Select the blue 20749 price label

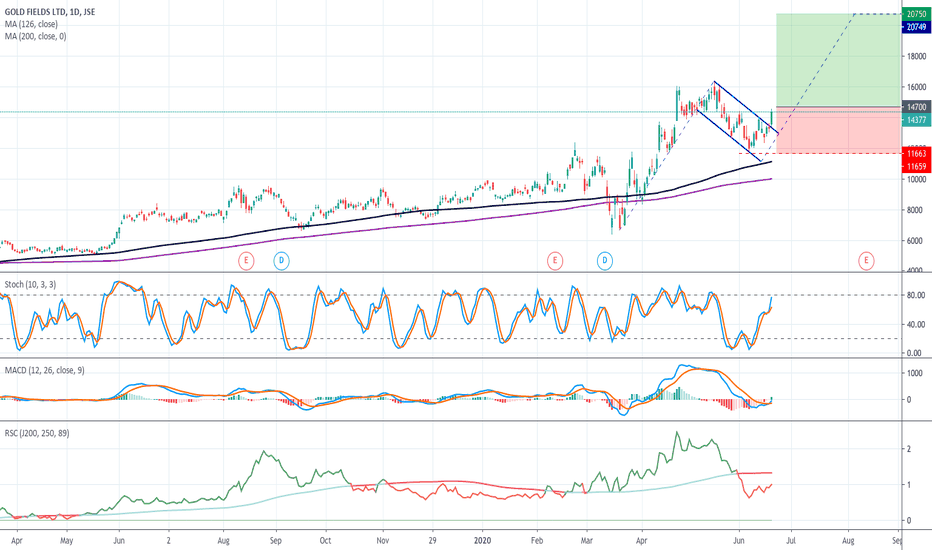pos(916,27)
